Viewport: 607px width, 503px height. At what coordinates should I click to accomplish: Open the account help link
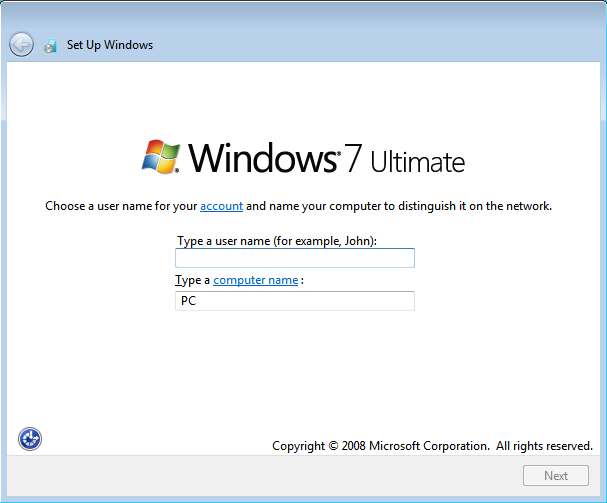point(221,206)
